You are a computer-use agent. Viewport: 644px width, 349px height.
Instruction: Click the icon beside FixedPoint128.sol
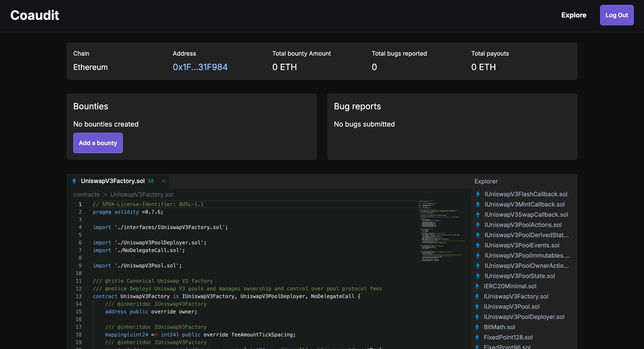pyautogui.click(x=477, y=337)
